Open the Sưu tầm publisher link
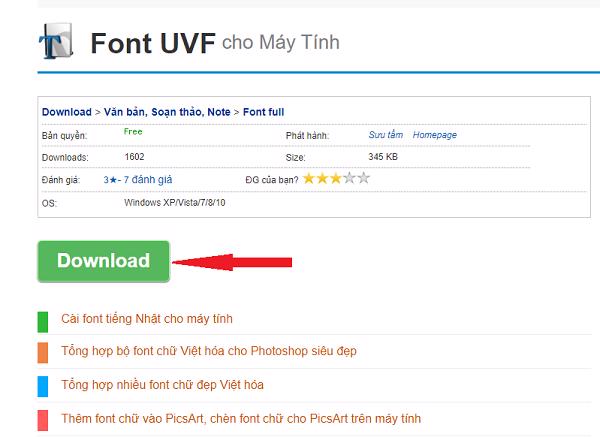600x437 pixels. click(x=386, y=135)
